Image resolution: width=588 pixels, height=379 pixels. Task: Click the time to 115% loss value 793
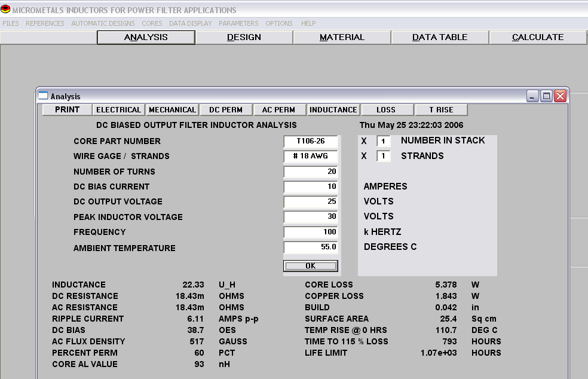[x=449, y=341]
